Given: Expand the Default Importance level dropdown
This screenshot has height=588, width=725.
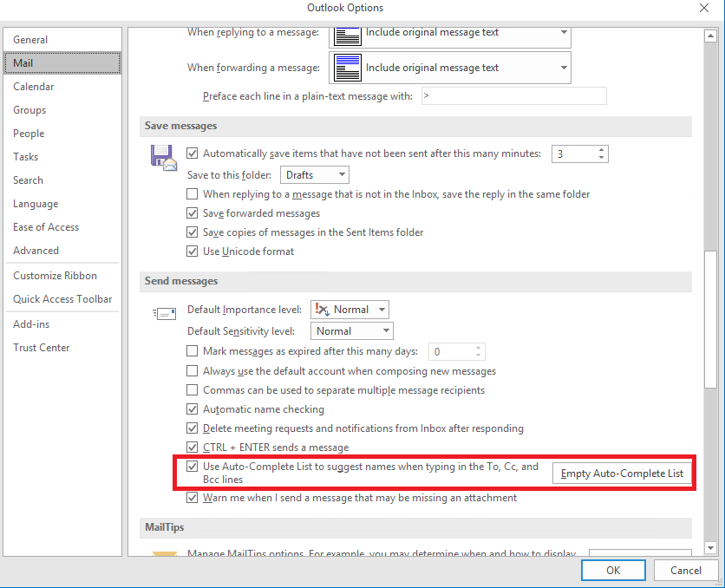Looking at the screenshot, I should [349, 310].
